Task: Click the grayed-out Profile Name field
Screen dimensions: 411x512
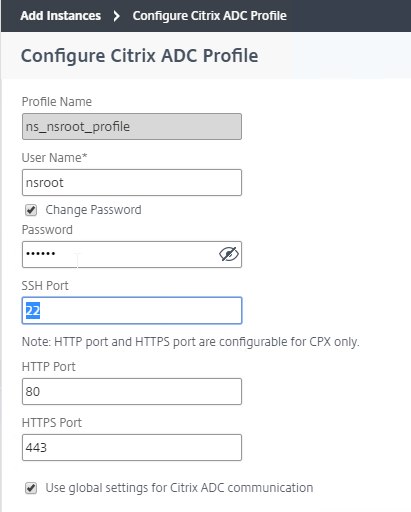Action: tap(132, 127)
